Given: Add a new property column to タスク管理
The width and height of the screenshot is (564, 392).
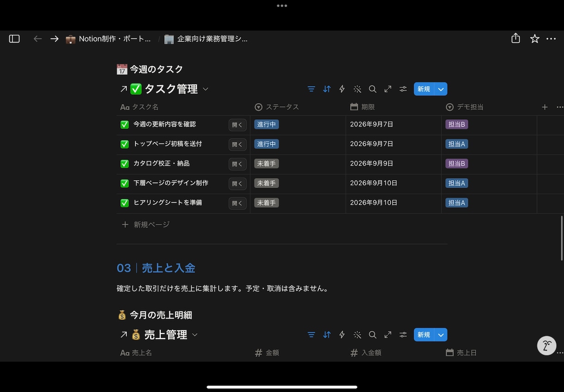Looking at the screenshot, I should pos(545,107).
